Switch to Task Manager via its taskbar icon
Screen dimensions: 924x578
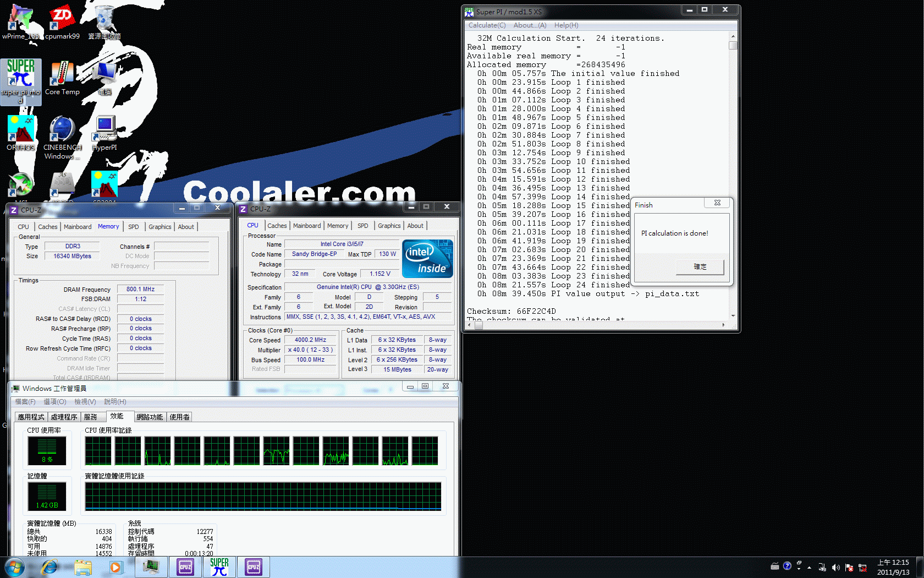tap(151, 567)
